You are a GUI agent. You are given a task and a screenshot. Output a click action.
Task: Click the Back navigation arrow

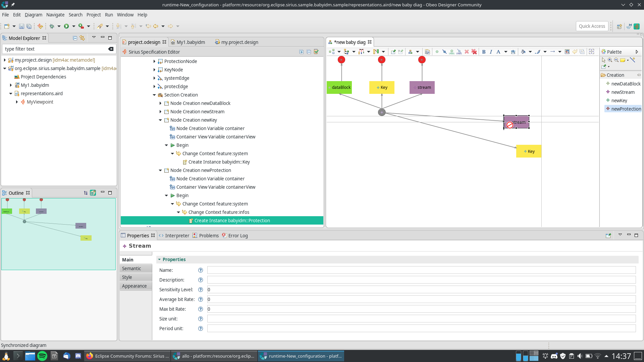156,26
